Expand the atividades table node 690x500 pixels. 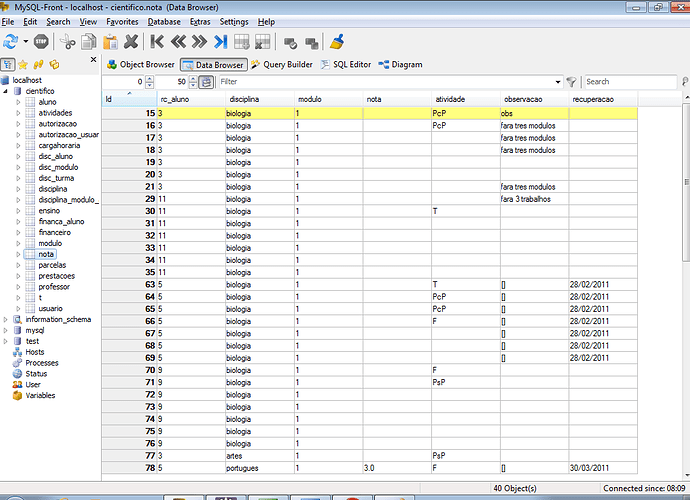pos(18,113)
